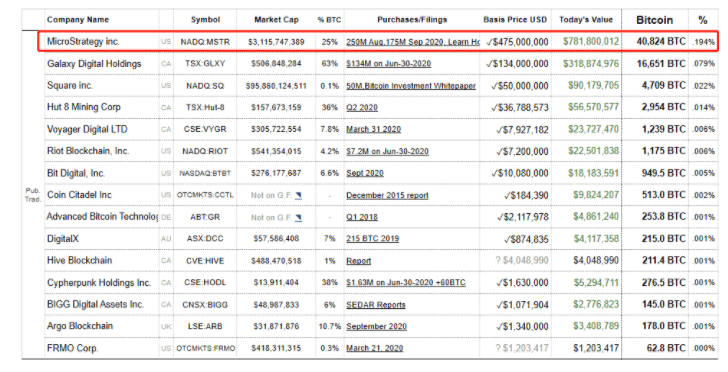Open the "SEDAR Reports" link
Image resolution: width=728 pixels, height=372 pixels.
(376, 305)
